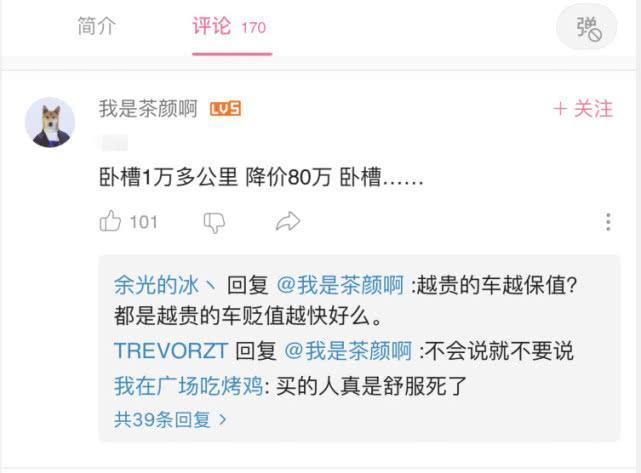
Task: Like the comment with 101 likes
Action: coord(110,221)
